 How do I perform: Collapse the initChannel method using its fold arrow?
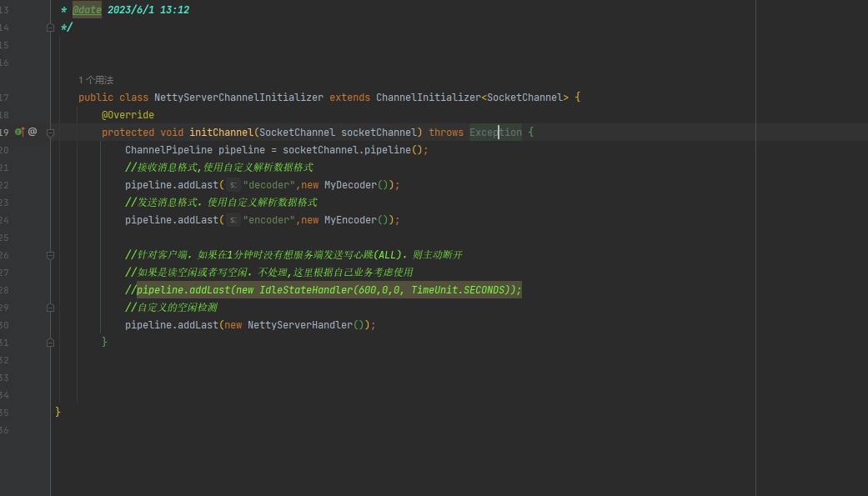click(x=50, y=131)
